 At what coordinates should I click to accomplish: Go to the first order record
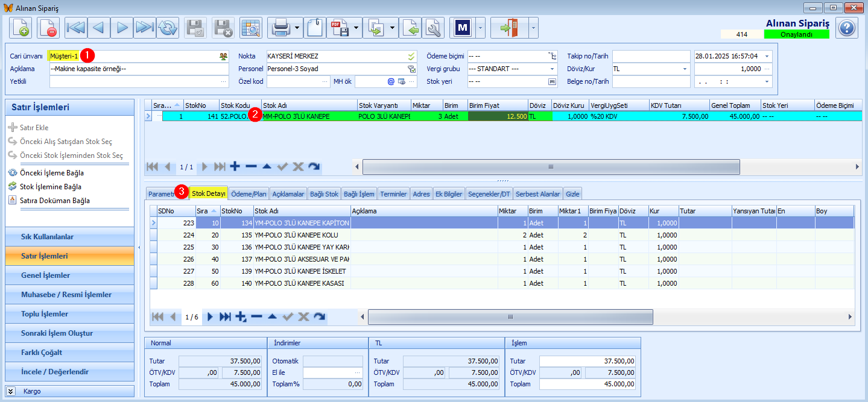(76, 28)
